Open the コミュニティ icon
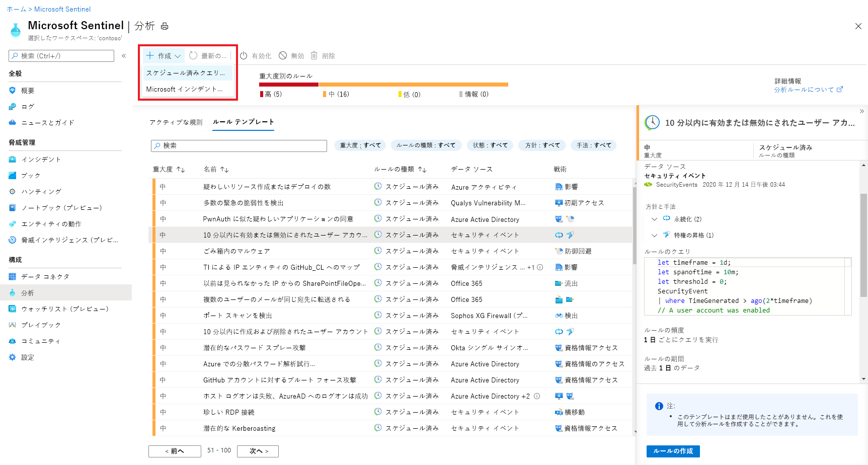The height and width of the screenshot is (465, 868). pyautogui.click(x=13, y=341)
